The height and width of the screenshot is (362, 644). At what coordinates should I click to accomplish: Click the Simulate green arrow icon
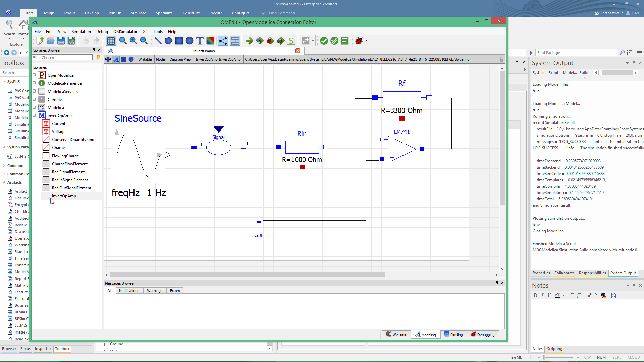[x=249, y=41]
